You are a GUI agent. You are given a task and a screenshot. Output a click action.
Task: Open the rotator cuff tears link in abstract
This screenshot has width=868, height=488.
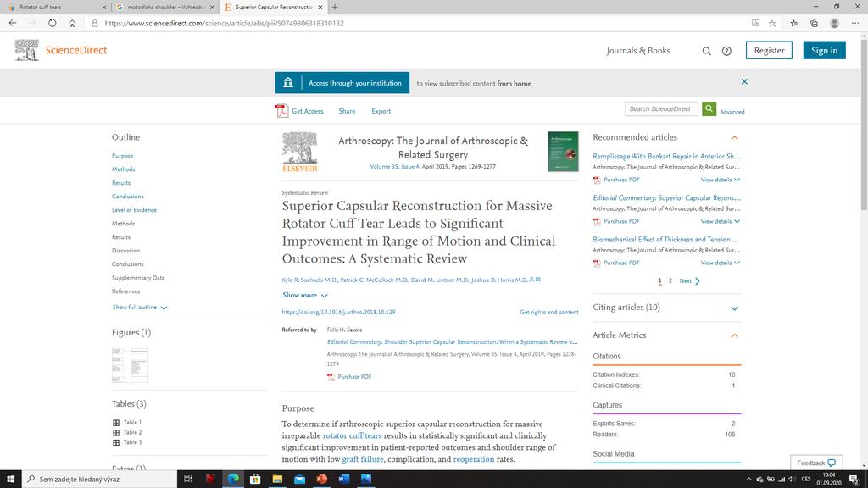pos(352,436)
